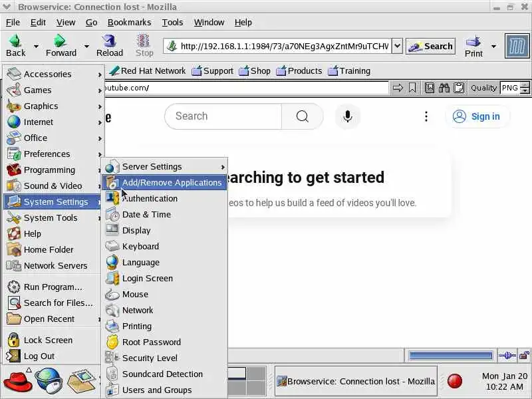Open the Tools menu

172,23
